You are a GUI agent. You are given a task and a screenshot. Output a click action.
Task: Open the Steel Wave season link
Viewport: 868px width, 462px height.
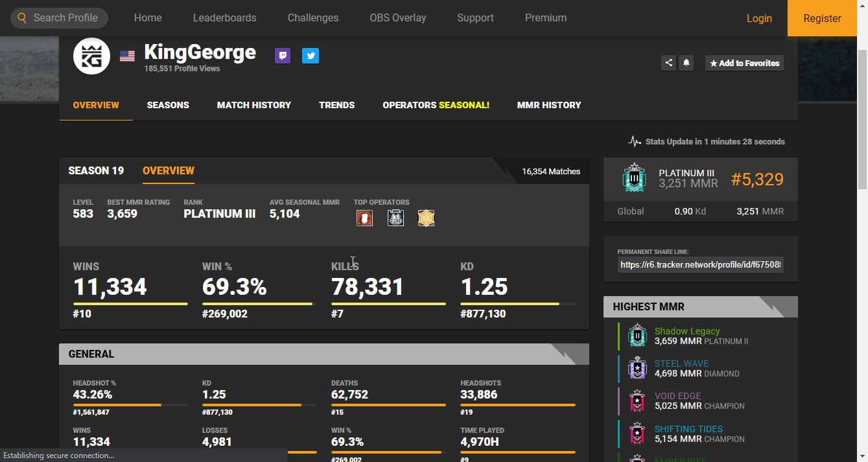(681, 364)
